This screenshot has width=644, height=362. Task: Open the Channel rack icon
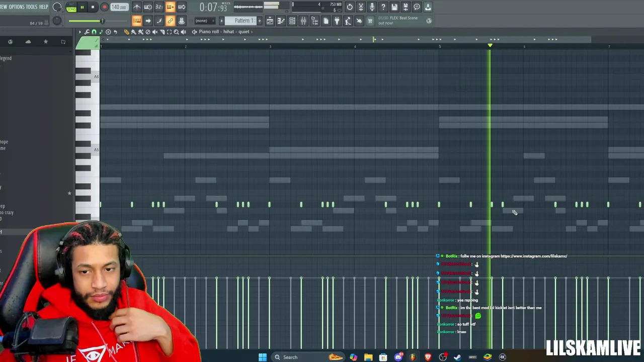click(x=292, y=21)
